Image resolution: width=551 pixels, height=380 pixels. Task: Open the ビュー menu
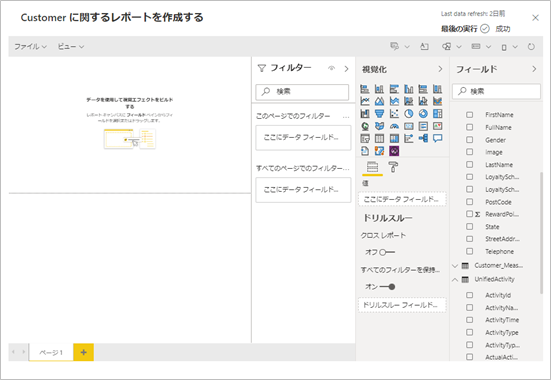pyautogui.click(x=71, y=46)
